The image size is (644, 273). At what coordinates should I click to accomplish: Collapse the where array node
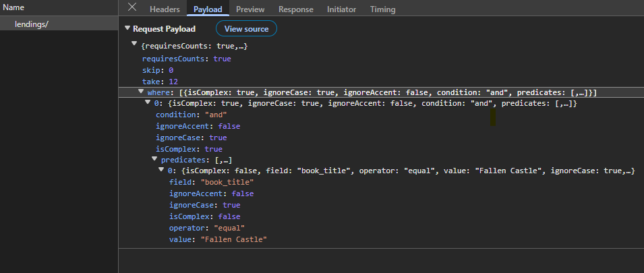click(x=142, y=92)
